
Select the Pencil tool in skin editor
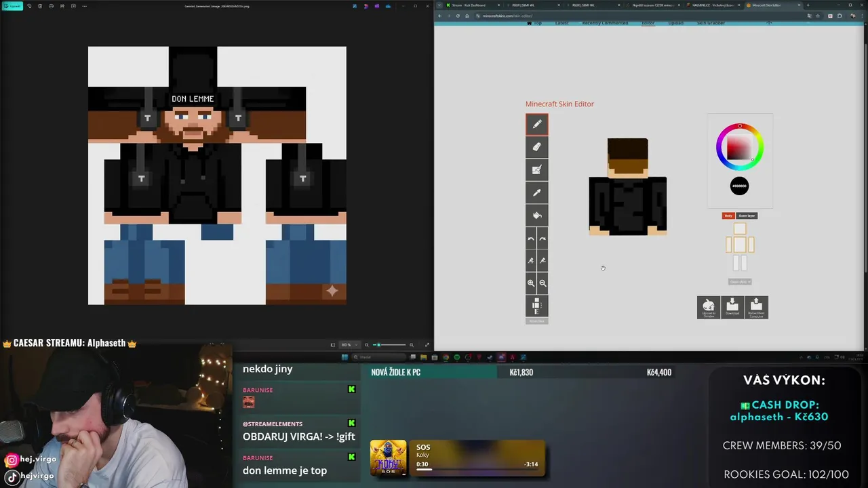(536, 124)
